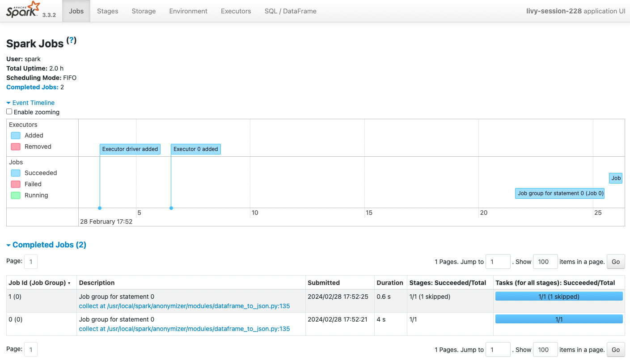Click Job 1 tasks progress bar
This screenshot has width=630, height=364.
[558, 297]
